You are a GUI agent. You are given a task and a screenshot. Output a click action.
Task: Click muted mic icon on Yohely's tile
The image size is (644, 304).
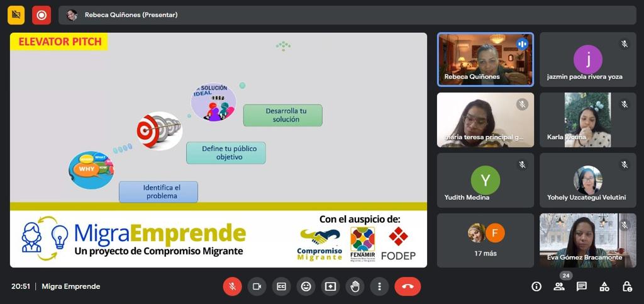[x=625, y=165]
